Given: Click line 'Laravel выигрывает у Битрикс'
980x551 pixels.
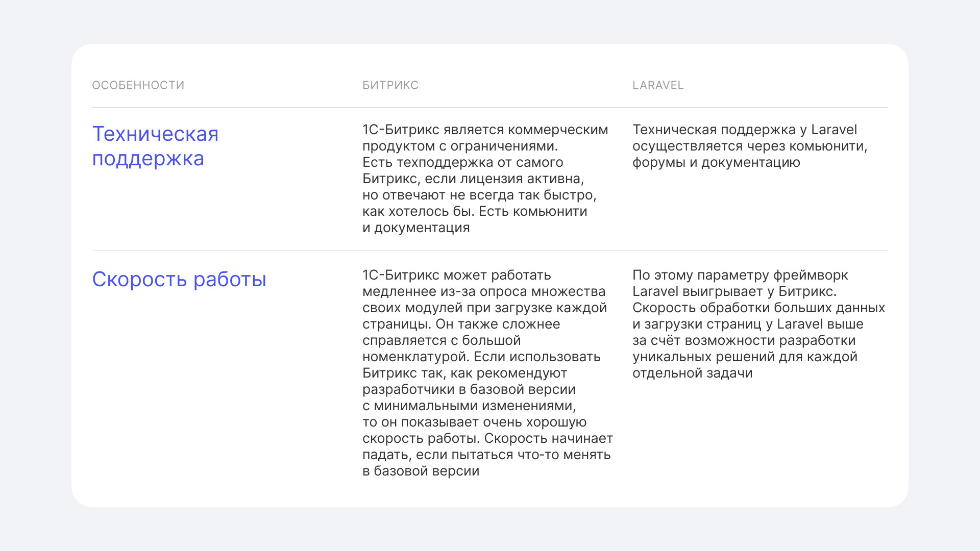Looking at the screenshot, I should (734, 291).
